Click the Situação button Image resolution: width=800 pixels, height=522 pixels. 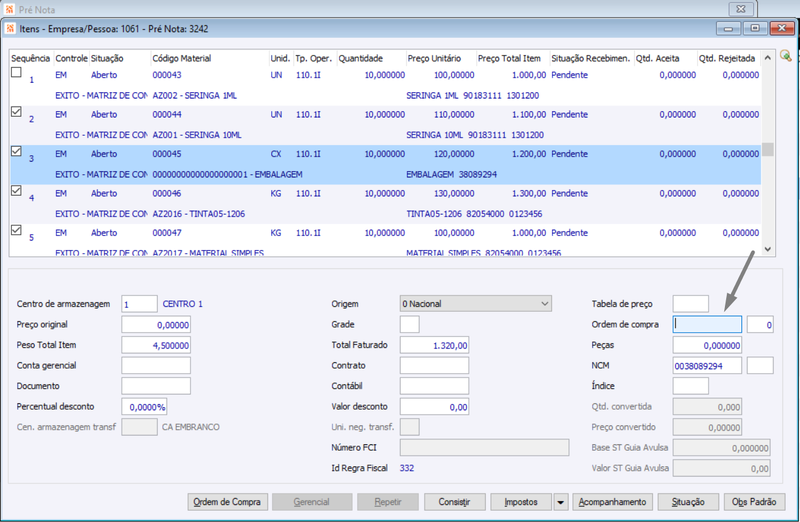click(x=688, y=502)
